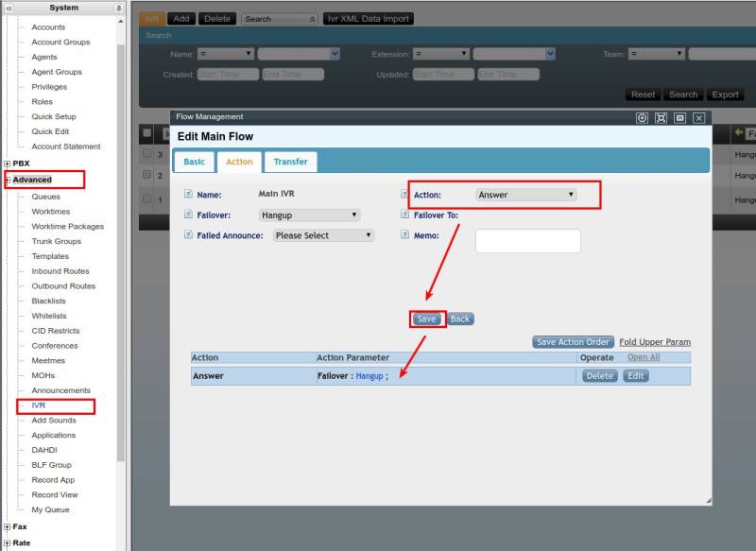Close the Flow Management dialog
This screenshot has width=756, height=551.
click(698, 118)
